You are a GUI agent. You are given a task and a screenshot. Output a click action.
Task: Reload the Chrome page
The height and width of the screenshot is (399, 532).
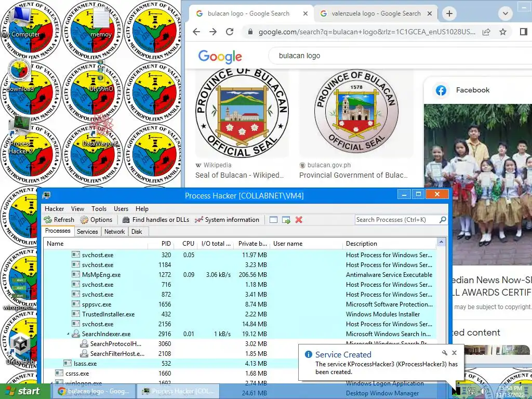230,32
